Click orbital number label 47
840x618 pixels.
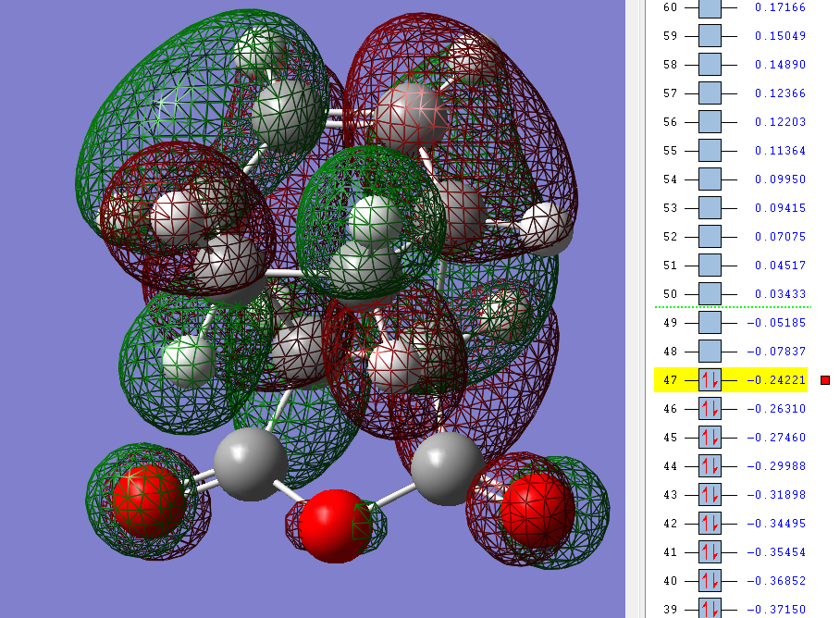coord(670,380)
